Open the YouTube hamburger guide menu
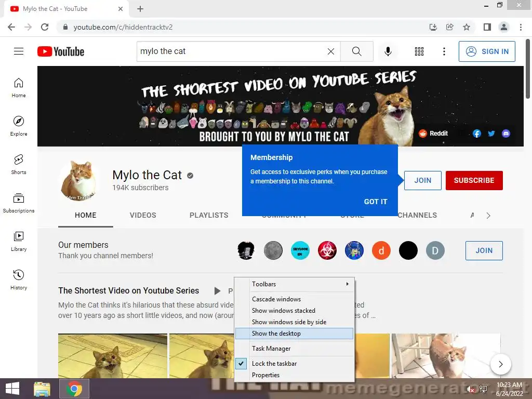532x399 pixels. [19, 51]
